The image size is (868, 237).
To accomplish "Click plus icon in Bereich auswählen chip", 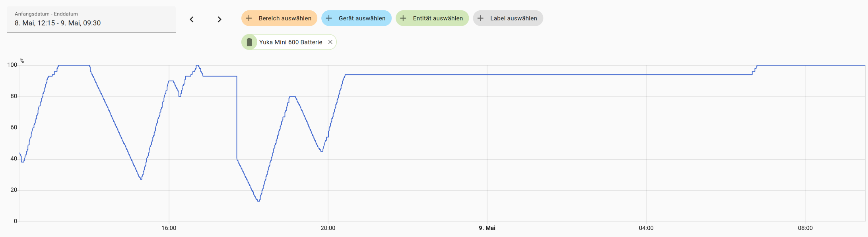I will [x=249, y=18].
